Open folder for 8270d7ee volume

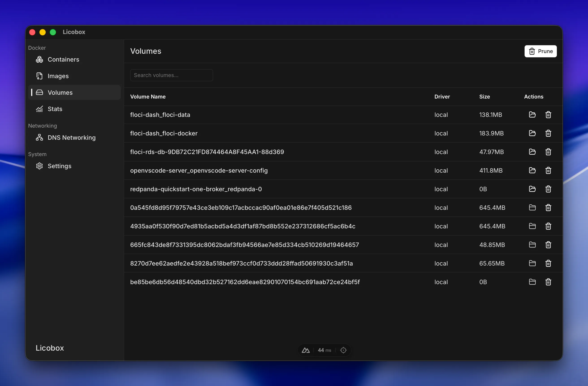point(532,263)
